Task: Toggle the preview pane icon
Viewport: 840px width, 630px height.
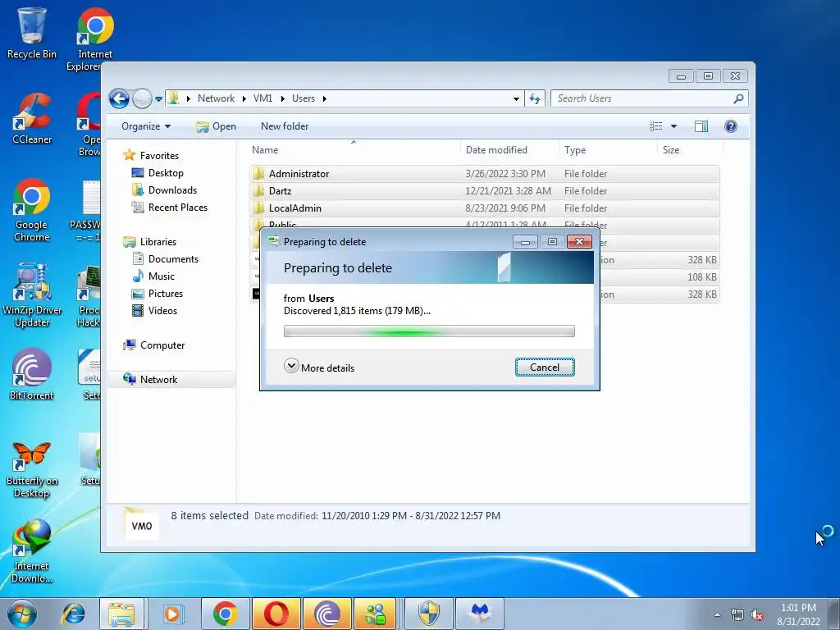Action: [x=701, y=126]
